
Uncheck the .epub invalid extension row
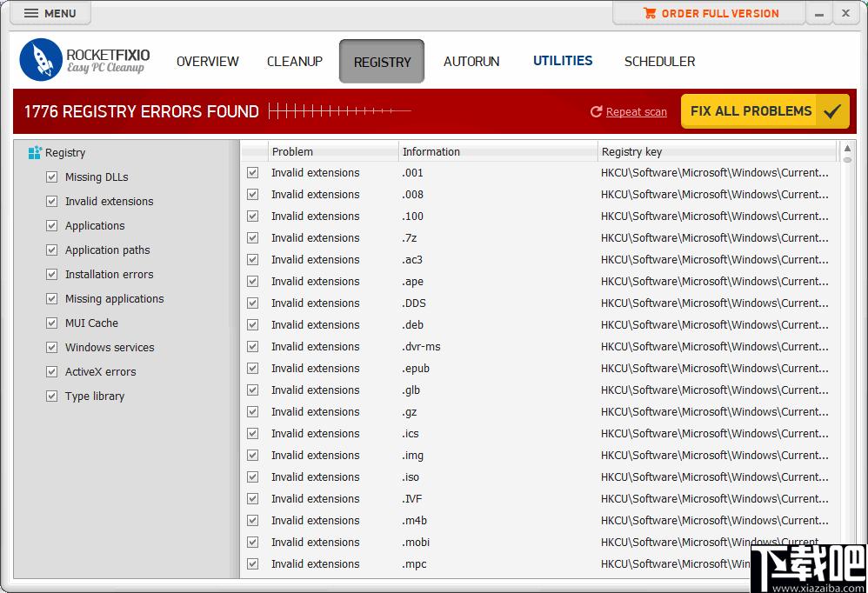252,369
